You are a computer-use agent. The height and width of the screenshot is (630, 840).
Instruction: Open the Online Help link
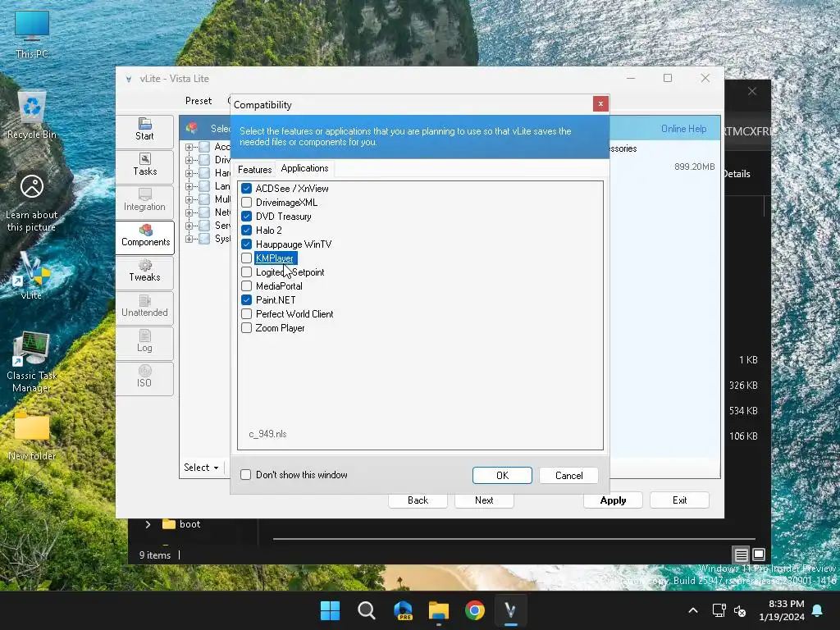pyautogui.click(x=683, y=129)
